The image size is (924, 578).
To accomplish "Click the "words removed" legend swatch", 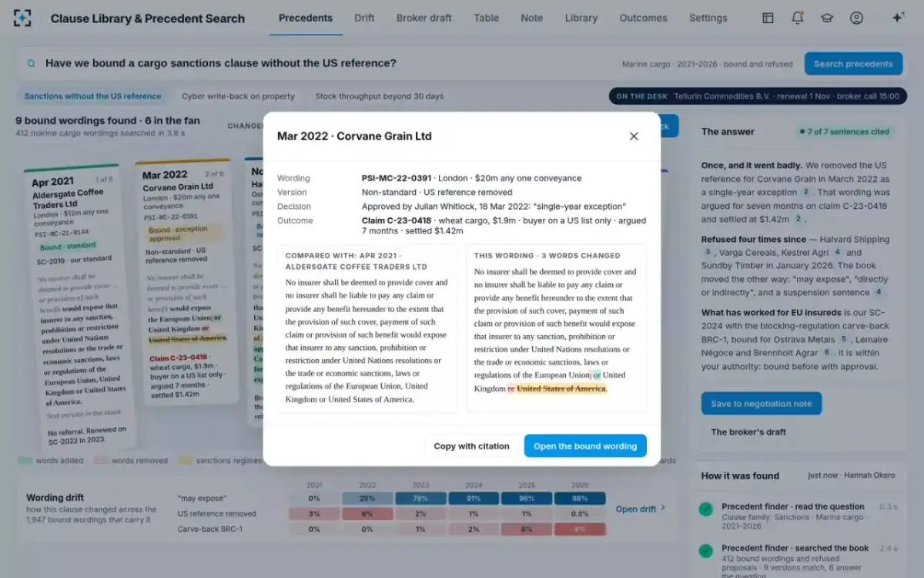I will click(102, 461).
